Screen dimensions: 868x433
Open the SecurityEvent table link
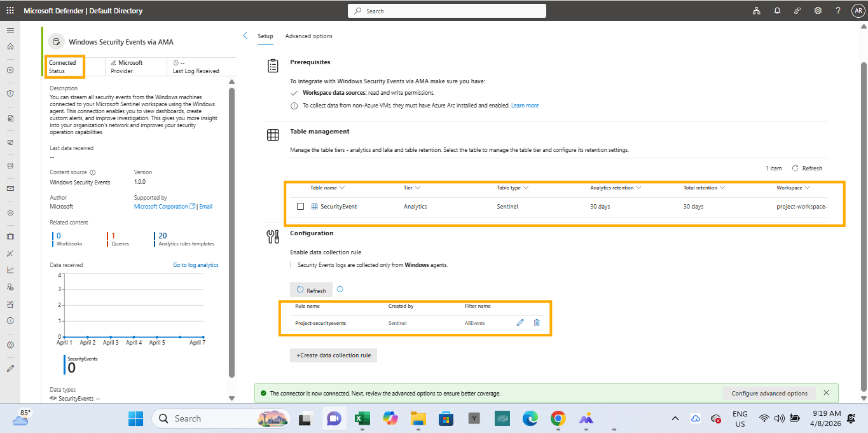click(338, 207)
